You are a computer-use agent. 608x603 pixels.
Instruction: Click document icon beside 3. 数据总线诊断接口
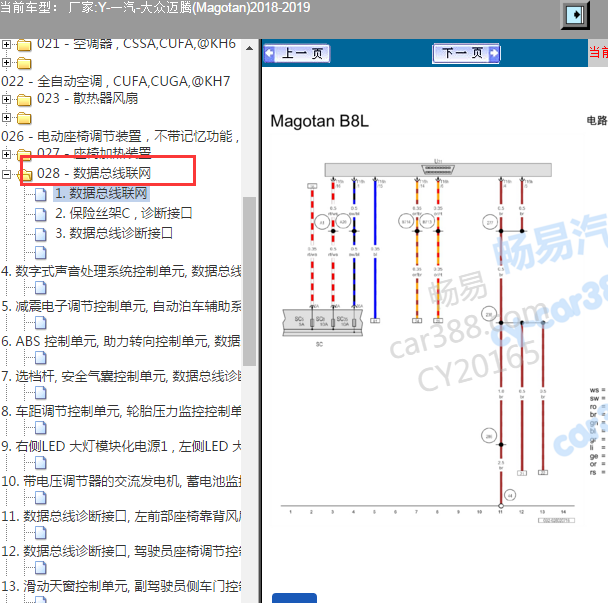pyautogui.click(x=41, y=234)
